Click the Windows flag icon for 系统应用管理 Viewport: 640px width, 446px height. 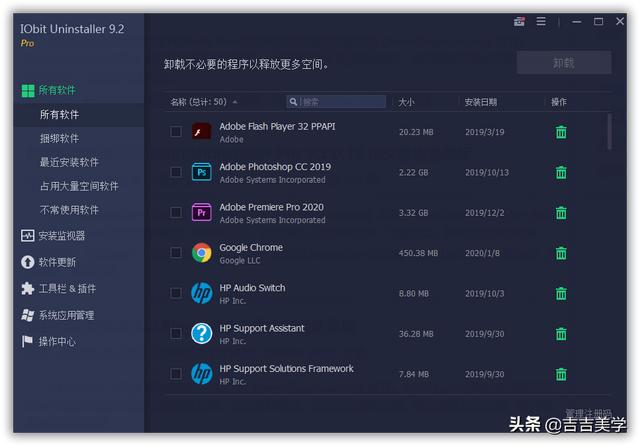pyautogui.click(x=27, y=315)
